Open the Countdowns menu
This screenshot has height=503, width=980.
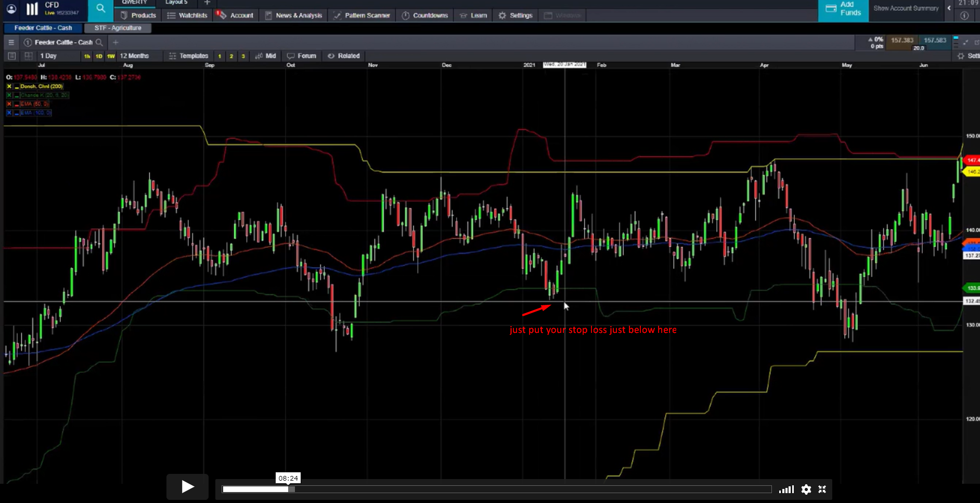(425, 16)
